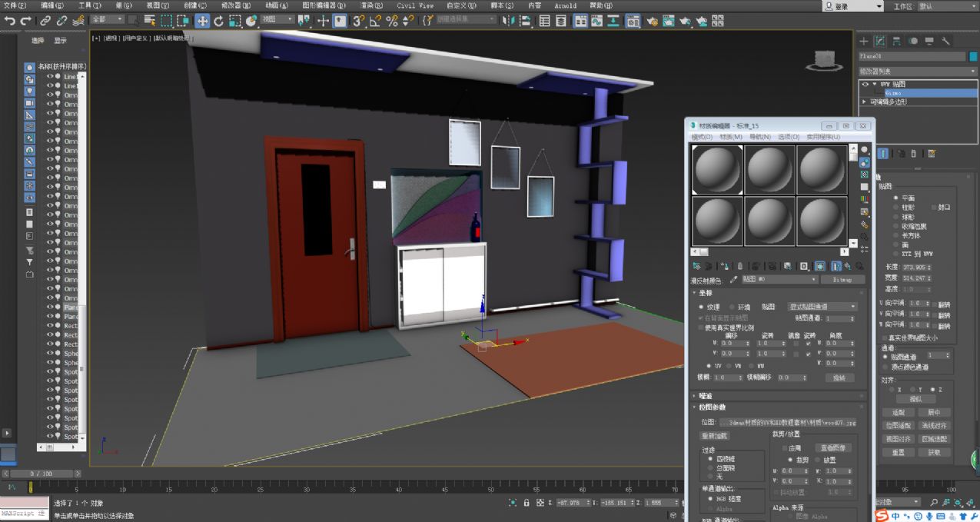This screenshot has height=522, width=980.
Task: Click the 查看图像 button
Action: [x=833, y=448]
